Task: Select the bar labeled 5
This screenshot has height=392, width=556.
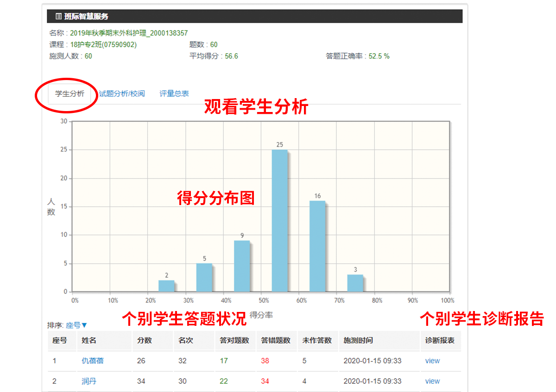Action: pos(204,278)
